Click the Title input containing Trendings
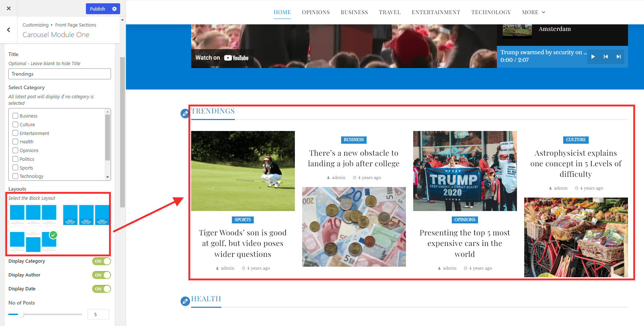Screen dimensions: 644x326 60,74
